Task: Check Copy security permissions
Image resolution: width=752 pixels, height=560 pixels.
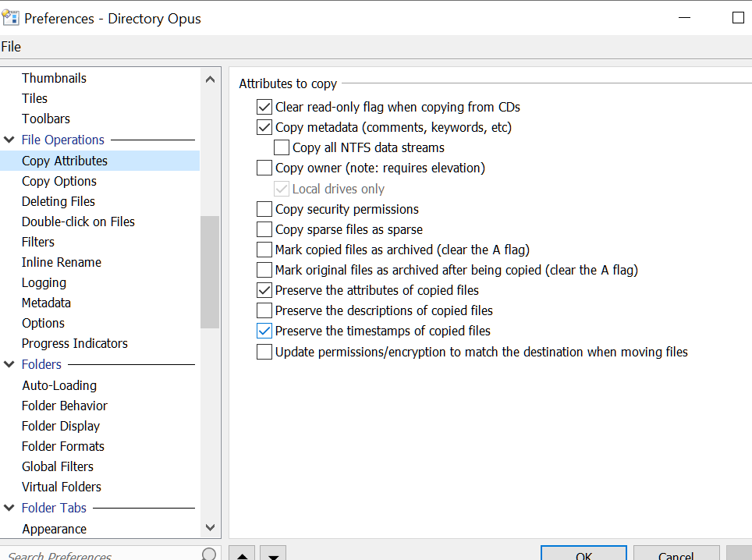Action: coord(264,209)
